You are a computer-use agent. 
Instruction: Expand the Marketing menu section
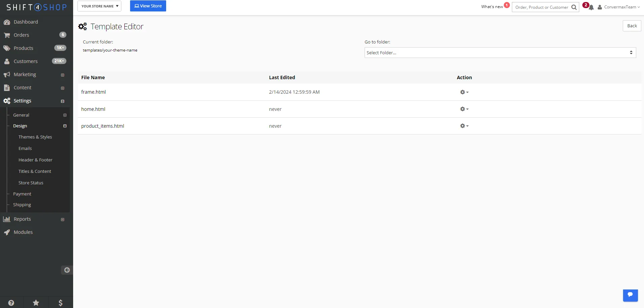coord(62,75)
